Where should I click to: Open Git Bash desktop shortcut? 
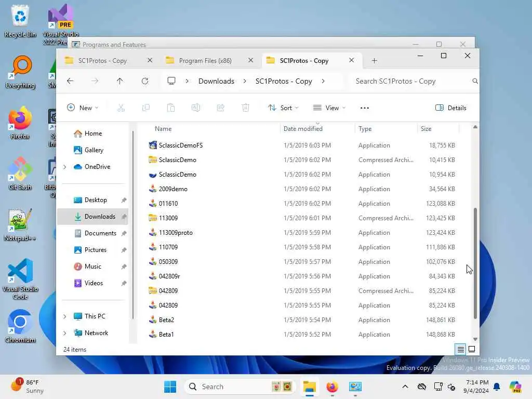(x=20, y=174)
